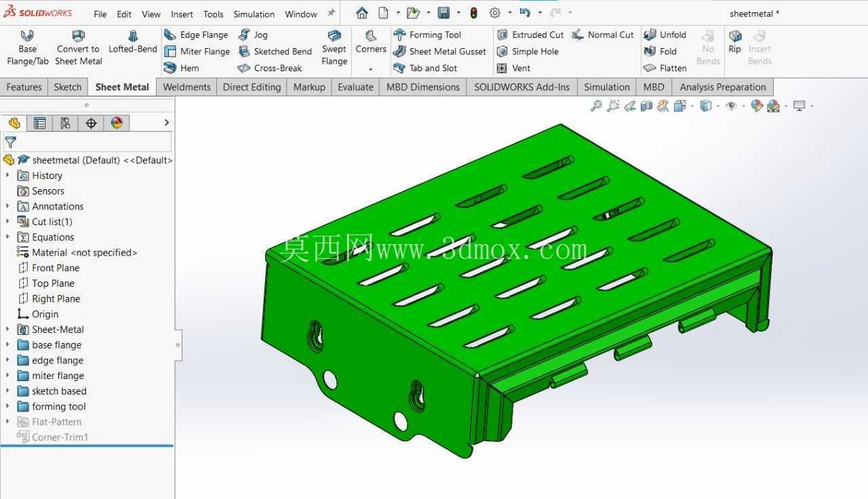Open the DisplayManager color ball tab
Screen dimensions: 868x499
coord(117,123)
